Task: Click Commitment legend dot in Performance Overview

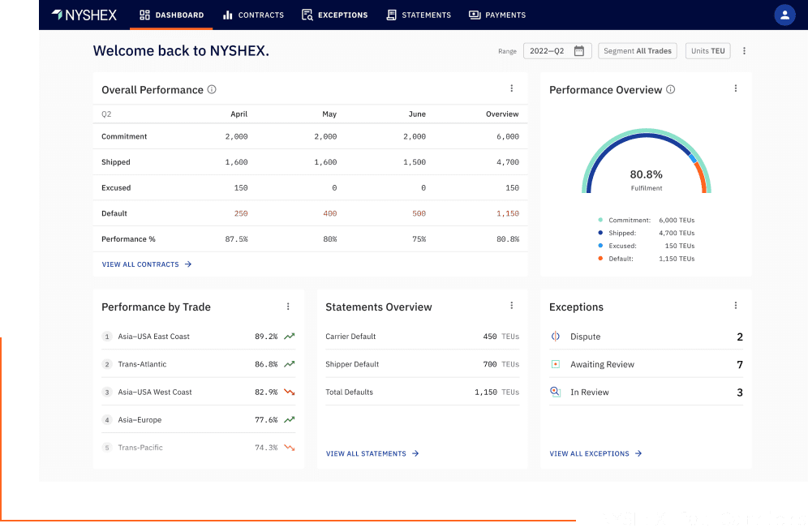Action: (600, 220)
